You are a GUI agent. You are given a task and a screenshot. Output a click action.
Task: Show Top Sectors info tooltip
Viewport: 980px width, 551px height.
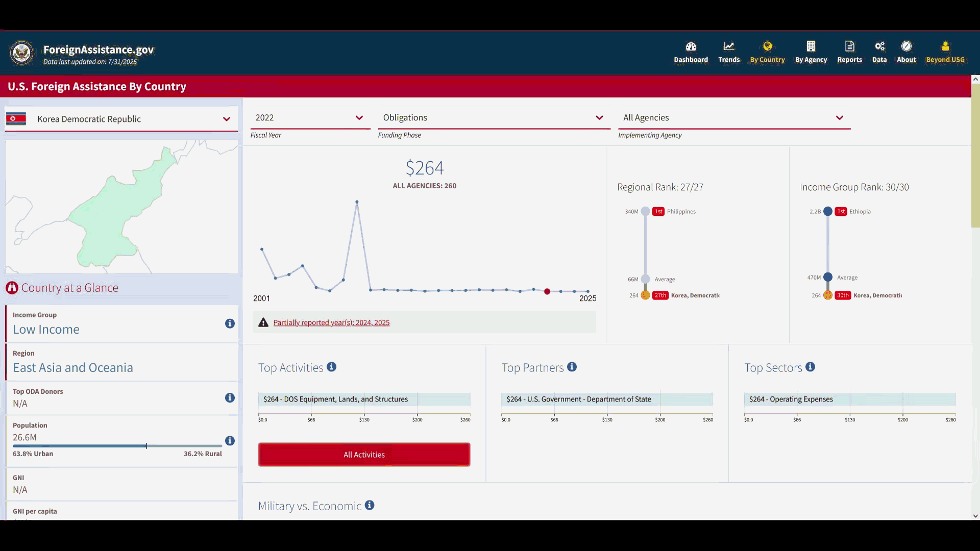810,367
